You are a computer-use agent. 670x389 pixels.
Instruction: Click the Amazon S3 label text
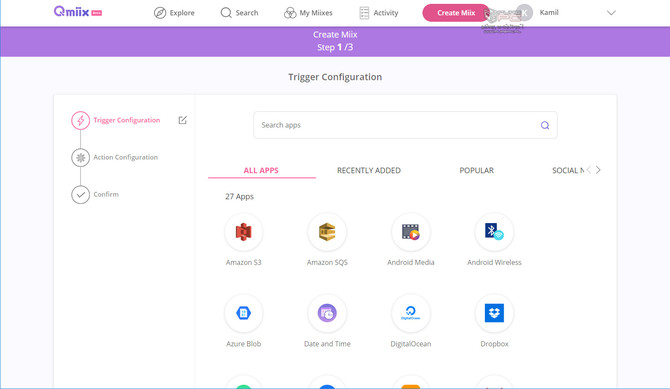click(x=244, y=262)
